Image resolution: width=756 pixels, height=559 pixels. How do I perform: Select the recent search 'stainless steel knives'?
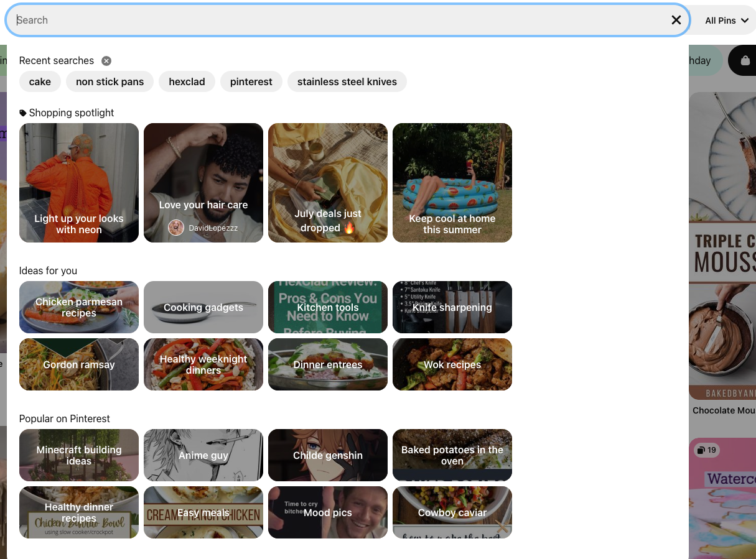coord(347,81)
